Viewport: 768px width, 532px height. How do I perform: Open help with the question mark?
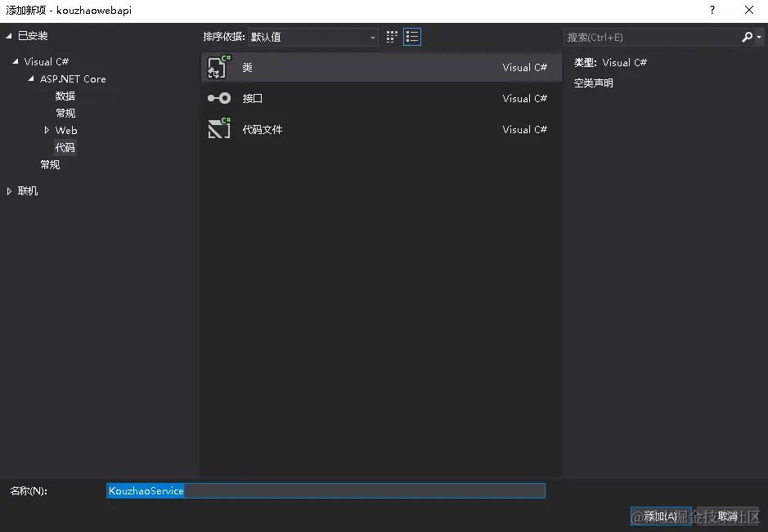(712, 11)
